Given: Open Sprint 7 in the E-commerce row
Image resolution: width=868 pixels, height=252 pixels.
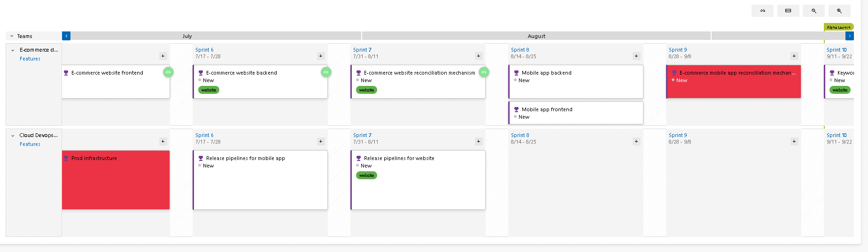Looking at the screenshot, I should [x=362, y=50].
